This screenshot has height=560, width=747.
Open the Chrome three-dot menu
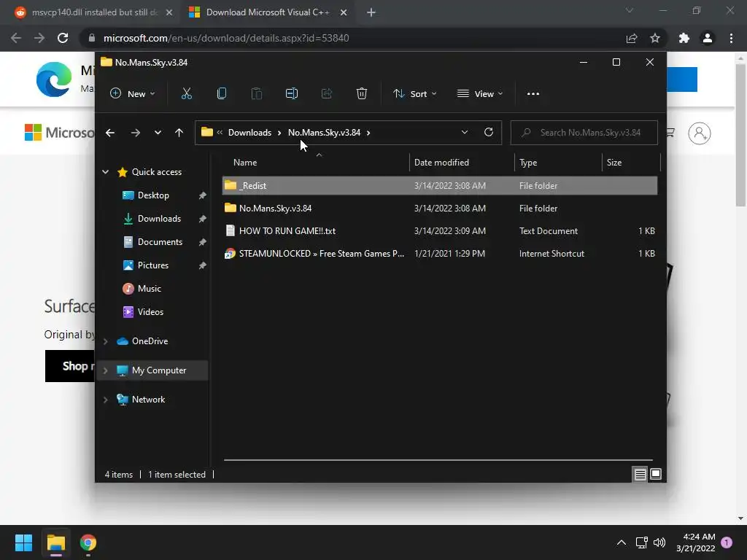click(x=731, y=38)
